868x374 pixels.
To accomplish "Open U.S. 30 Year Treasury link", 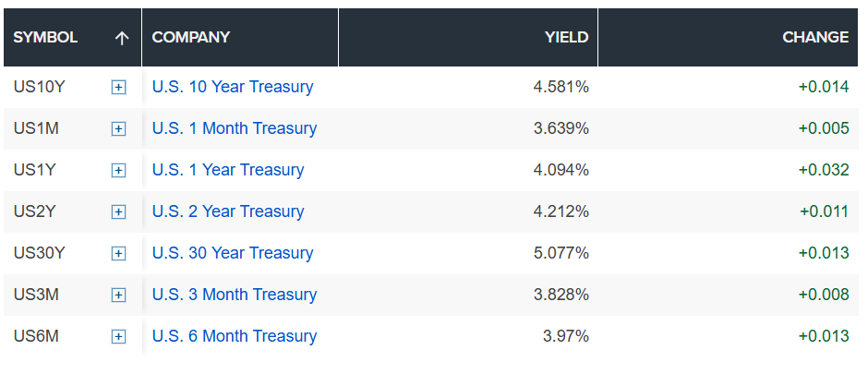I will pyautogui.click(x=233, y=253).
